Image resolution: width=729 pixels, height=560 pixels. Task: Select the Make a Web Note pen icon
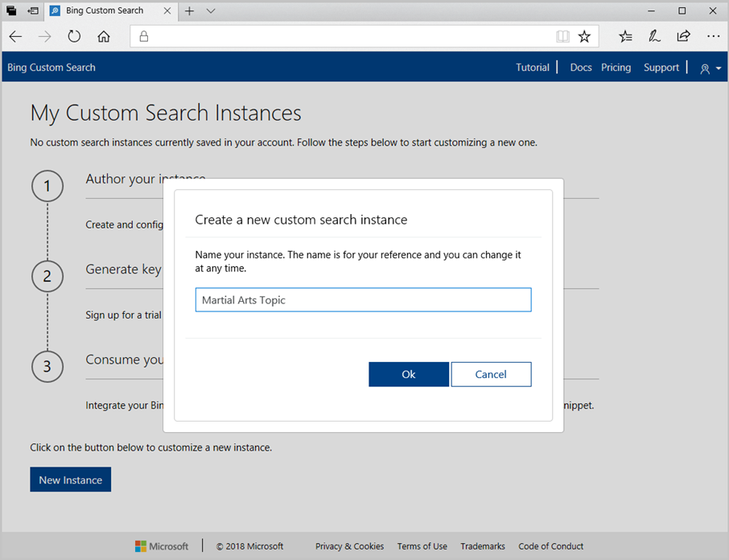[x=654, y=36]
